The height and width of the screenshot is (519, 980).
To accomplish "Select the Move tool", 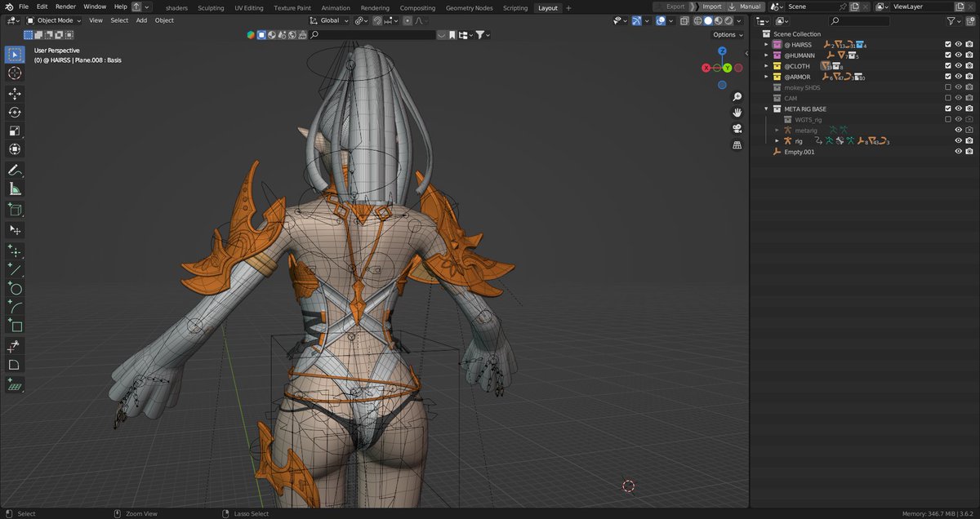I will click(x=15, y=94).
